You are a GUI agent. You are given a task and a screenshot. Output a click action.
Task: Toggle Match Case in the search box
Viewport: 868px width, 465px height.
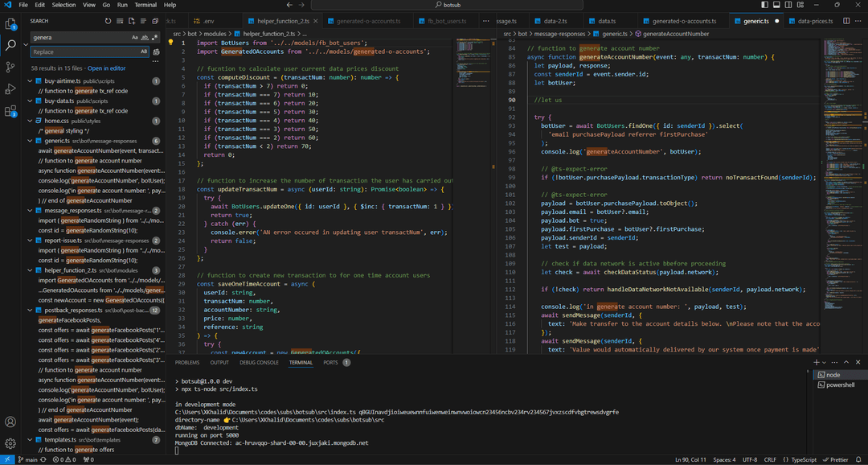(x=134, y=38)
